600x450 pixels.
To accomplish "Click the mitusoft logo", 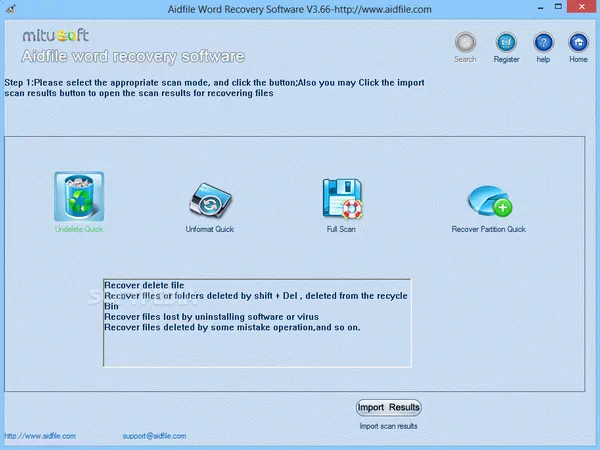I will click(55, 36).
